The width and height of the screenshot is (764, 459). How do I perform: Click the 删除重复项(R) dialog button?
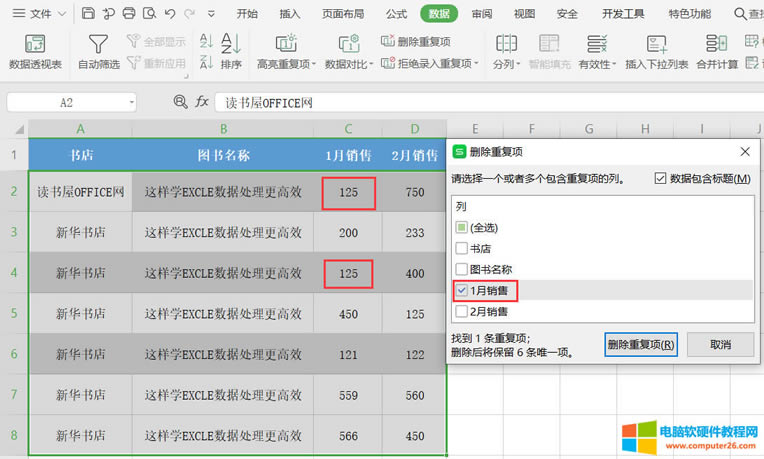[x=641, y=344]
